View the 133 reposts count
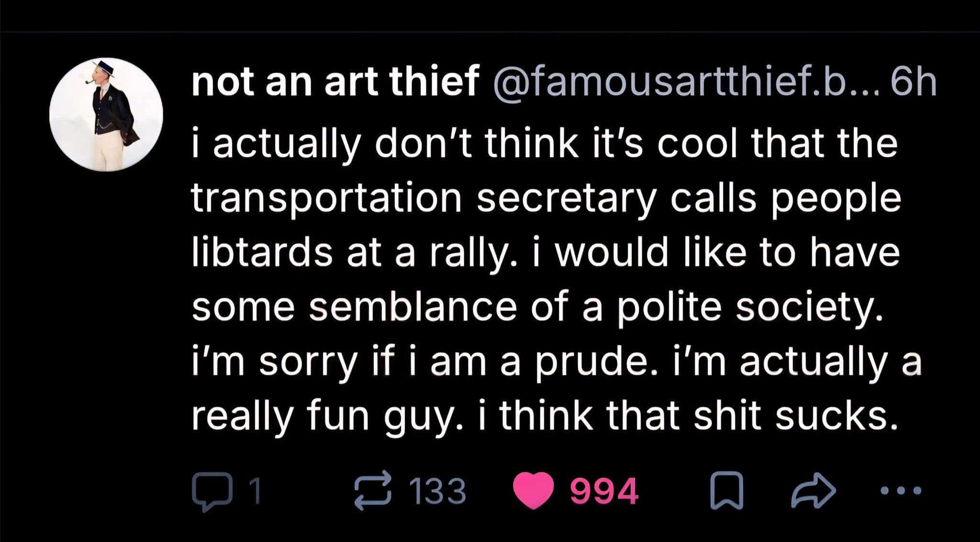 point(438,491)
